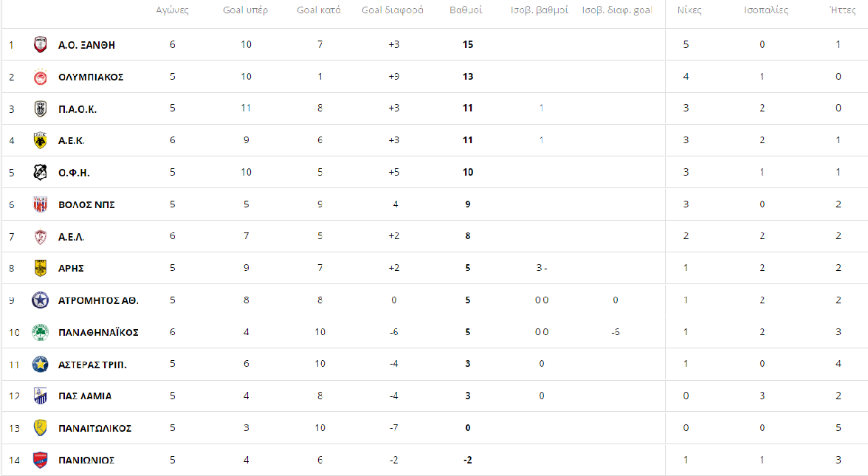The height and width of the screenshot is (476, 868).
Task: Sort by Goal υπέρ column header
Action: (x=245, y=10)
